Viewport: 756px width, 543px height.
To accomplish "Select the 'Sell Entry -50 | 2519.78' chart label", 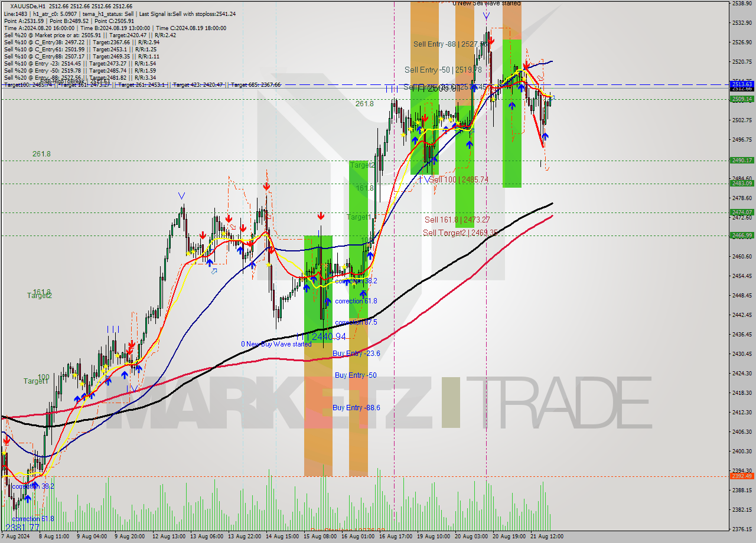I will (x=443, y=70).
